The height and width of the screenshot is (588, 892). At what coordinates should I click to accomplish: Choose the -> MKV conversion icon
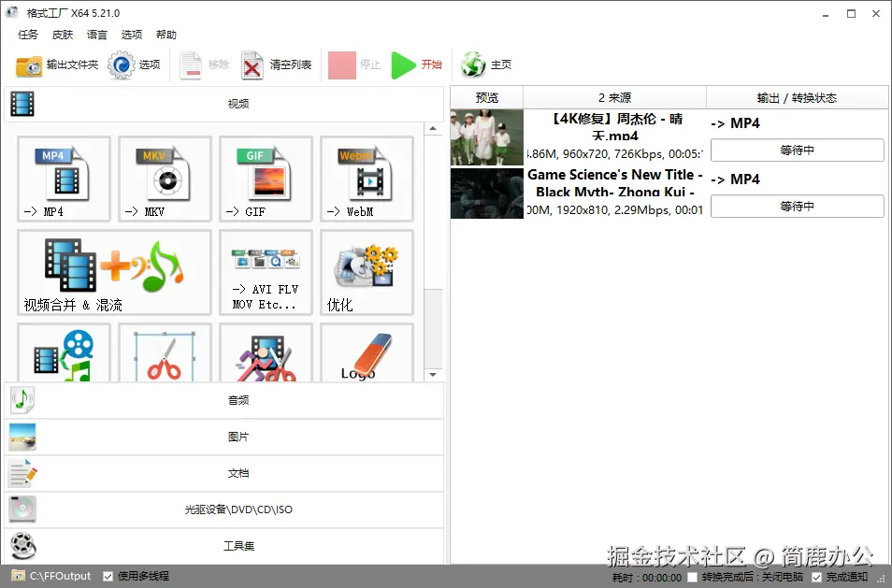165,179
